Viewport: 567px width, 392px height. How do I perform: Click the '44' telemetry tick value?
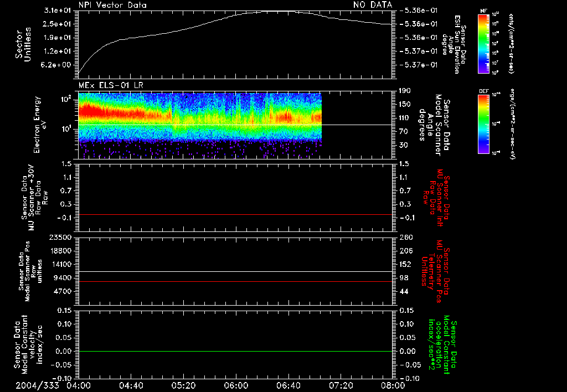click(404, 291)
